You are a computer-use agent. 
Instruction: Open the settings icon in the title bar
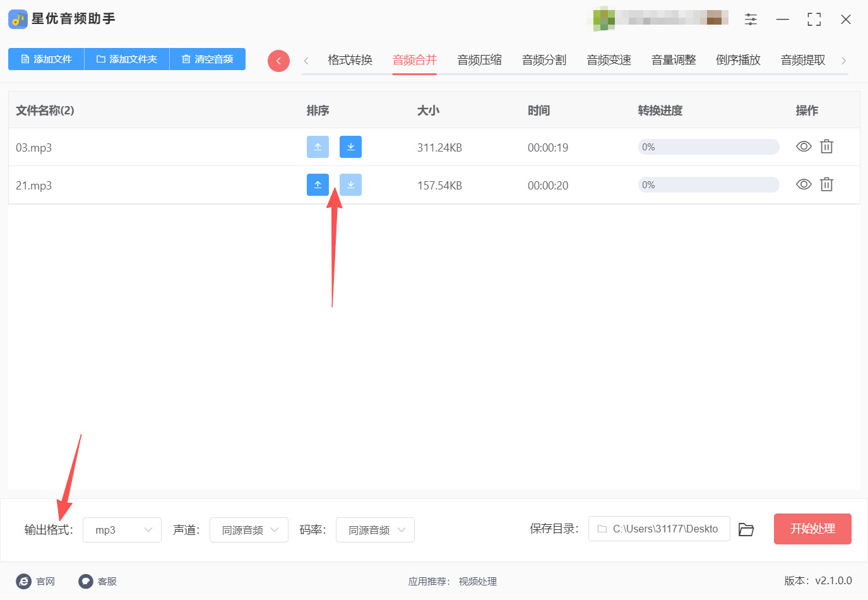751,19
